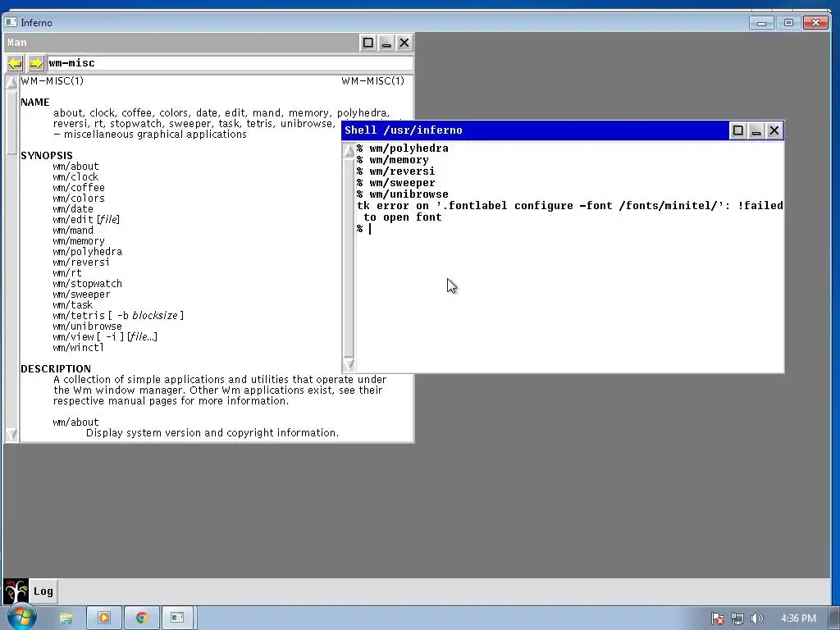Click the wm/stopwatch line in SYNOPSIS
840x630 pixels.
[x=87, y=283]
